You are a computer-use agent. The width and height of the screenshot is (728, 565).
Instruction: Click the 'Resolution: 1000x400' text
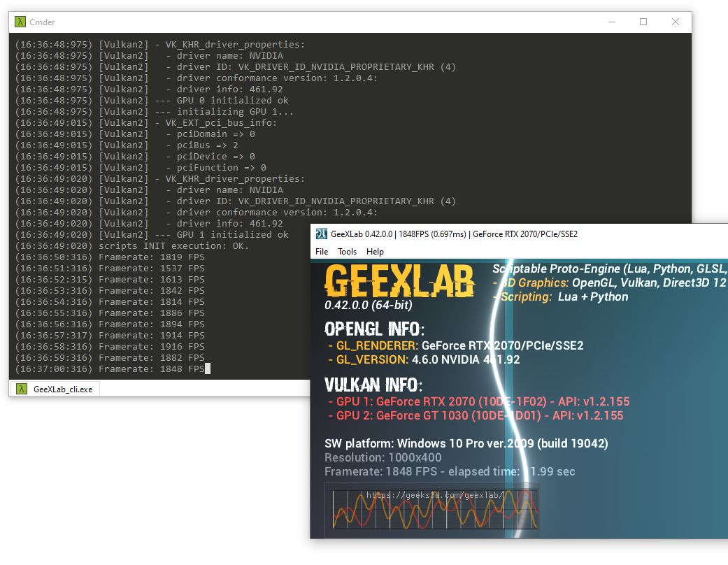coord(383,457)
